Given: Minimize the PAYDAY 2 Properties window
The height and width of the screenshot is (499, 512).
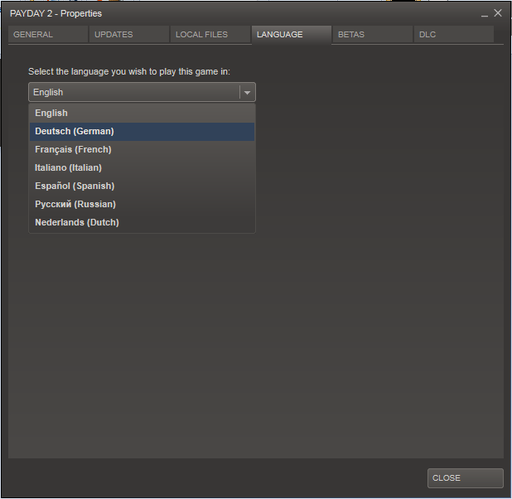Looking at the screenshot, I should 484,14.
